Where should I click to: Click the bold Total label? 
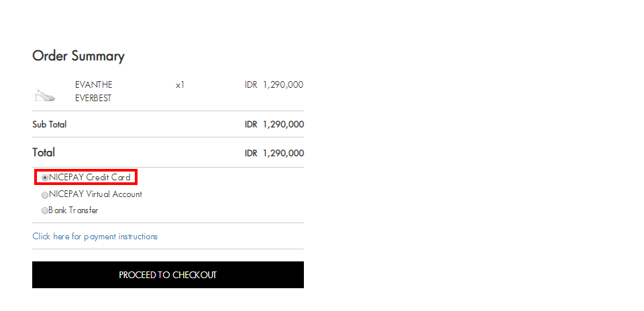pyautogui.click(x=44, y=153)
